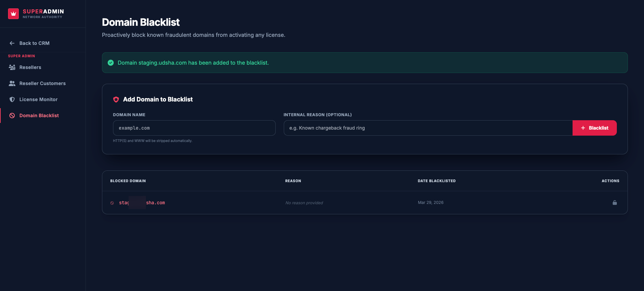This screenshot has height=291, width=644.
Task: Select Domain Blacklist sidebar item
Action: pyautogui.click(x=39, y=116)
